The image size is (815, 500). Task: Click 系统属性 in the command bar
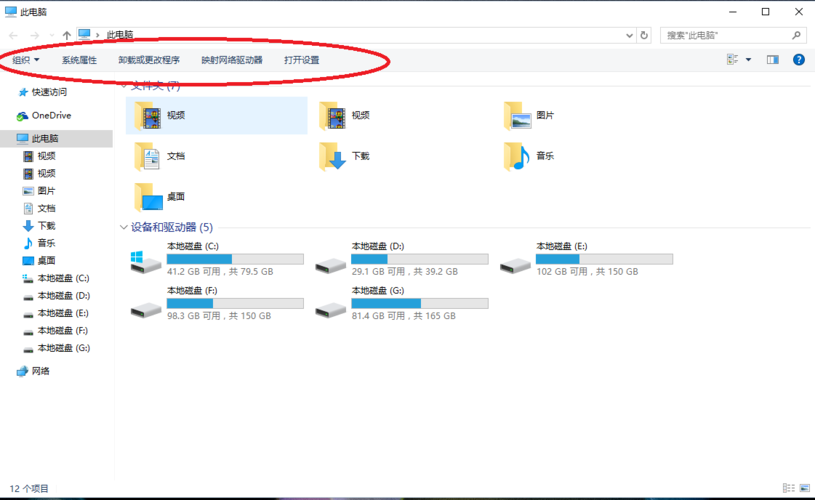(x=79, y=60)
